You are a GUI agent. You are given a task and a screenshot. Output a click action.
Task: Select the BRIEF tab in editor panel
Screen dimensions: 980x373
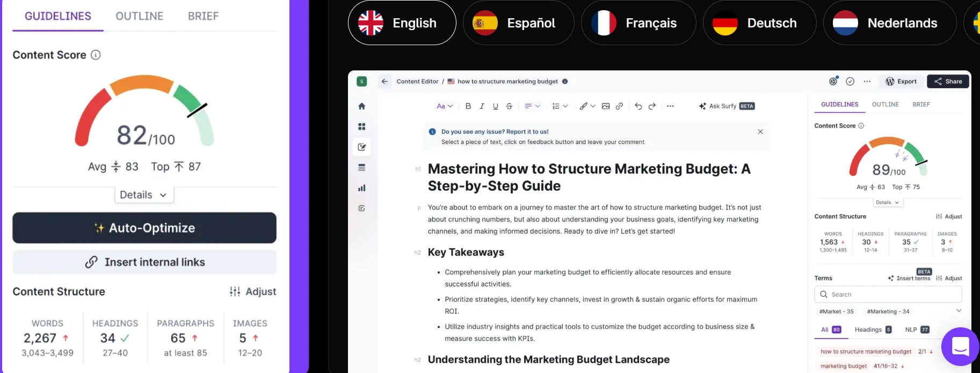(921, 104)
